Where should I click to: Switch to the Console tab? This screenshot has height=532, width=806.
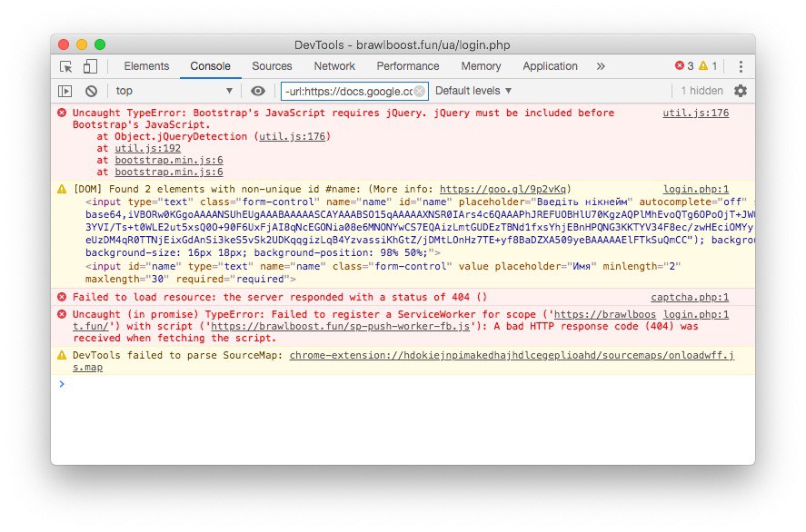[x=210, y=66]
